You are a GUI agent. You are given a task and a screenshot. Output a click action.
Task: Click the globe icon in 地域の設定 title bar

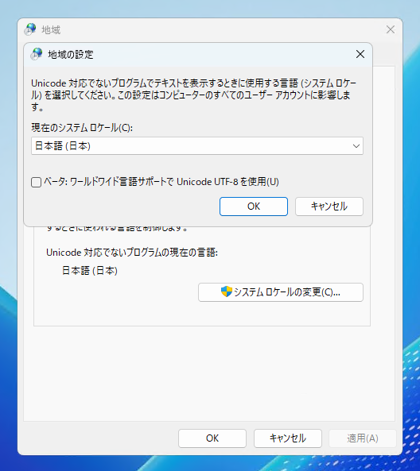coord(36,54)
